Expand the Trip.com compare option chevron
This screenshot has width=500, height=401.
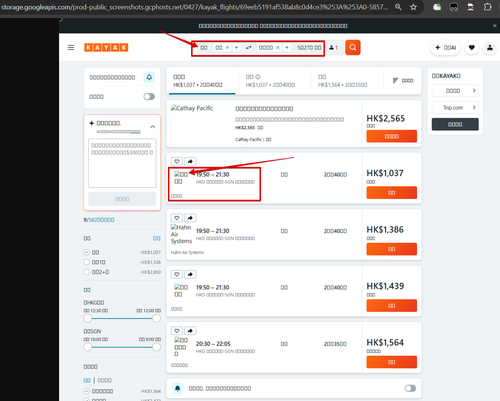(x=474, y=107)
